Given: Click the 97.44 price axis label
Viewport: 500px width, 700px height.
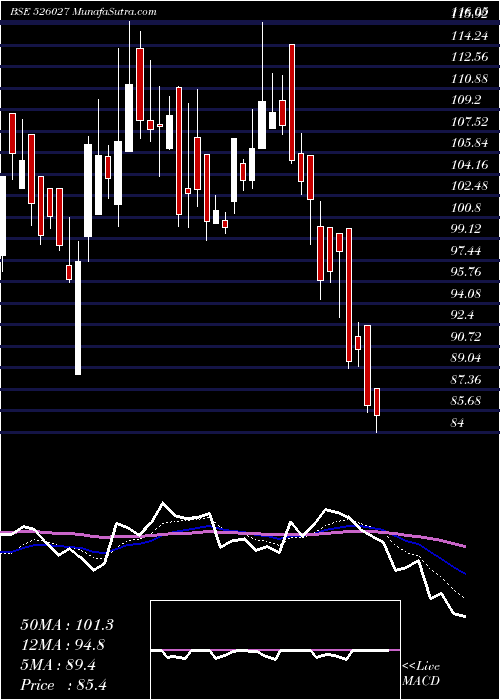Looking at the screenshot, I should tap(466, 251).
